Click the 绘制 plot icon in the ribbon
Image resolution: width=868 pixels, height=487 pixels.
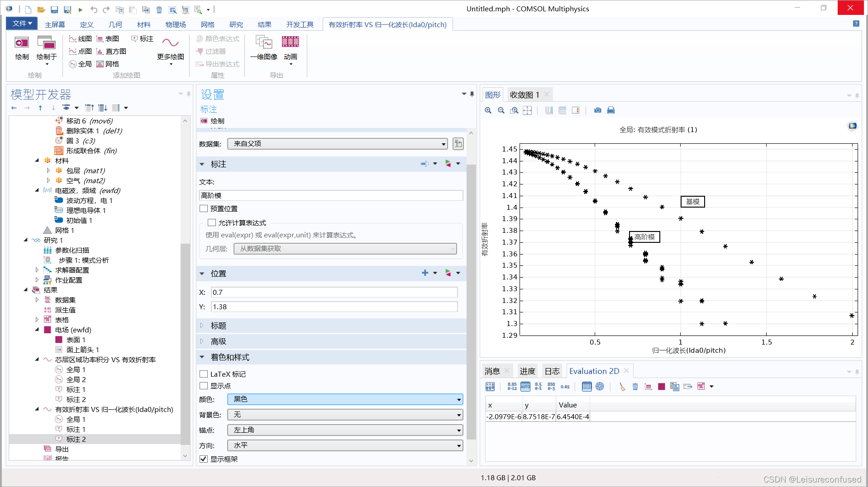[x=22, y=48]
